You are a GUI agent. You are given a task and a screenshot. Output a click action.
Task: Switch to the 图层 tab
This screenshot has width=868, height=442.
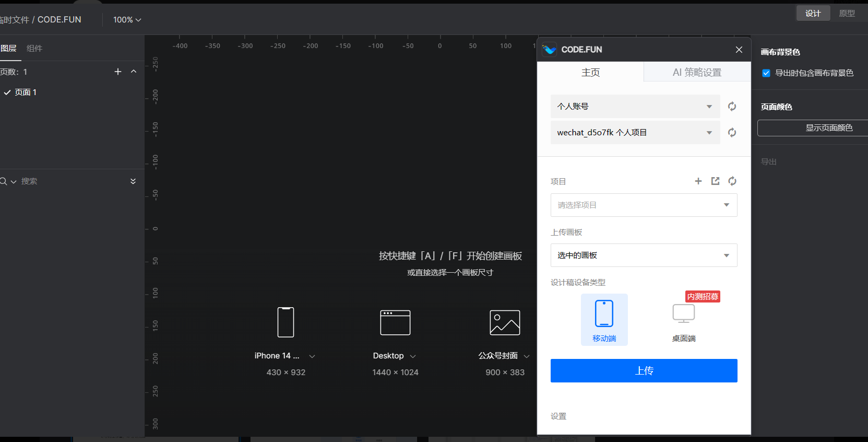[x=8, y=48]
